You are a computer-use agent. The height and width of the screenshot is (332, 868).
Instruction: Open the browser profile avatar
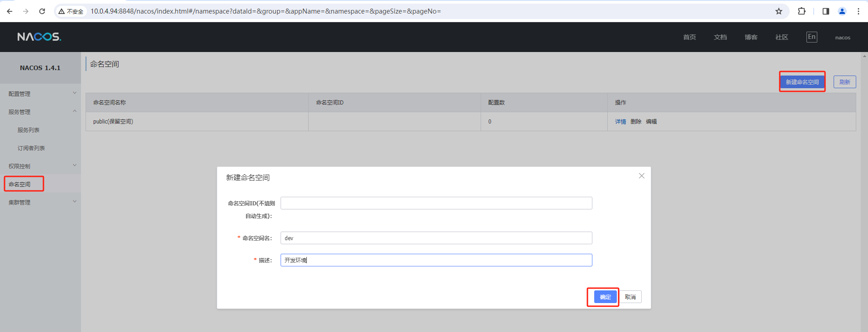pos(842,11)
